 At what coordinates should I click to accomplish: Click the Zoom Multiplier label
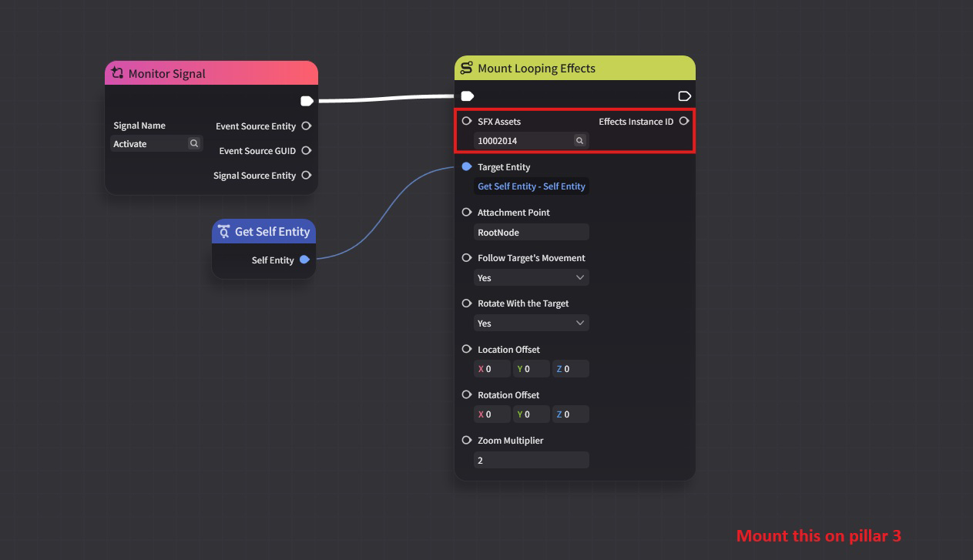[x=510, y=441]
